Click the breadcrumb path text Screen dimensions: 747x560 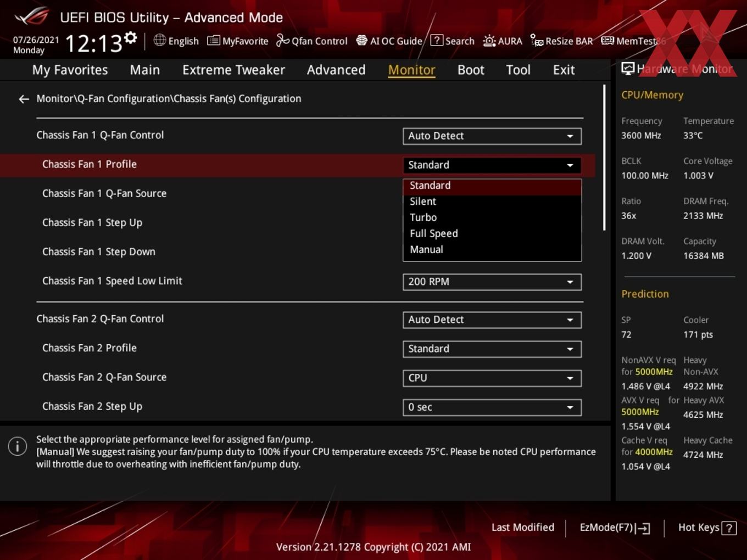(169, 99)
